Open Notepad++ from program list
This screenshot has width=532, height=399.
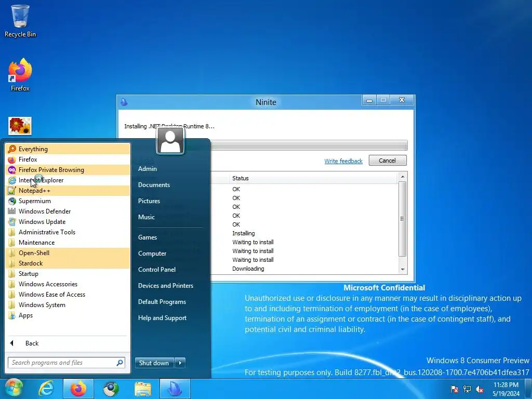[x=68, y=191]
